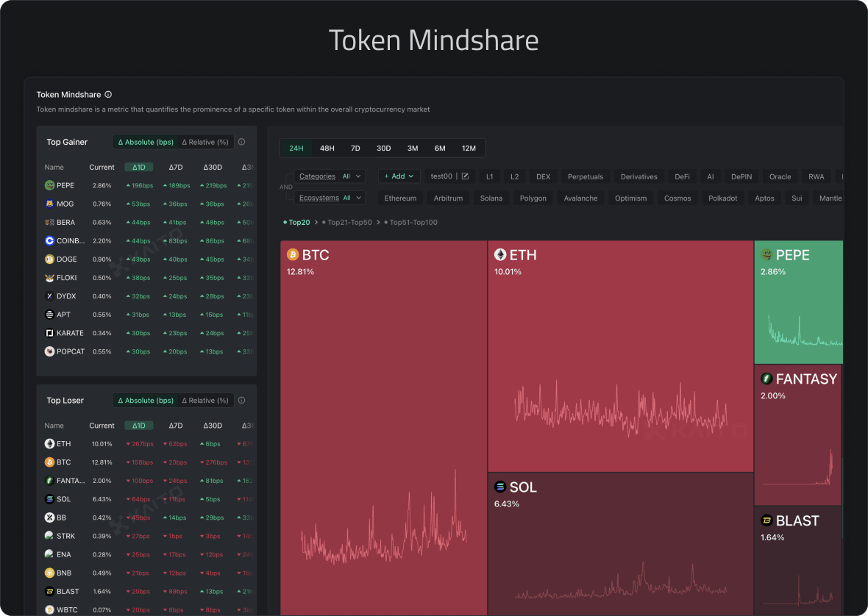868x616 pixels.
Task: Click the BLAST logo in the treemap tile
Action: point(766,520)
